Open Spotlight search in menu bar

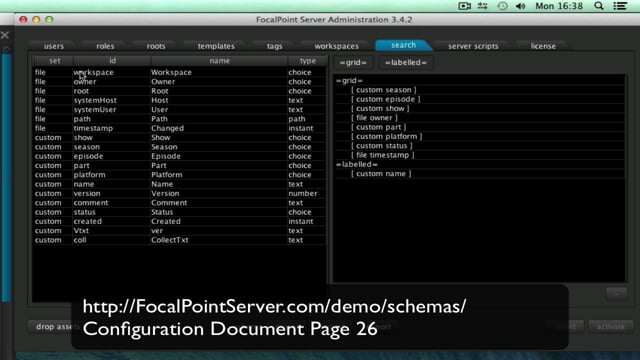pos(599,6)
